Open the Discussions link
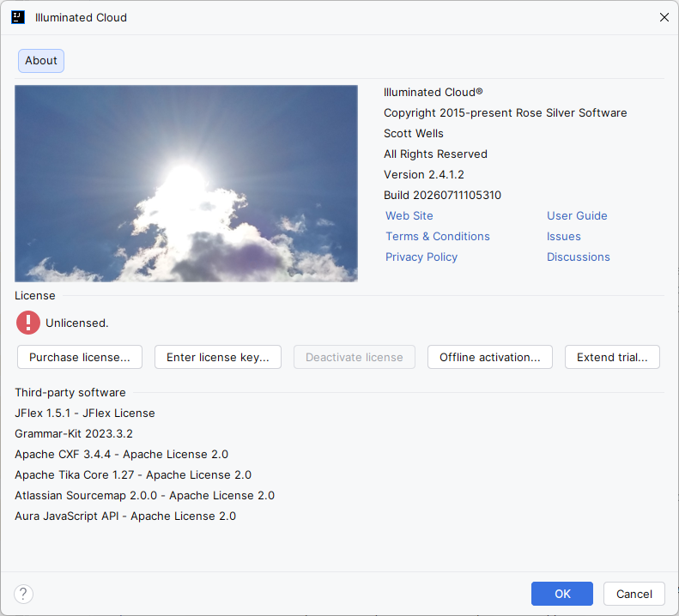Viewport: 679px width, 616px height. 578,257
